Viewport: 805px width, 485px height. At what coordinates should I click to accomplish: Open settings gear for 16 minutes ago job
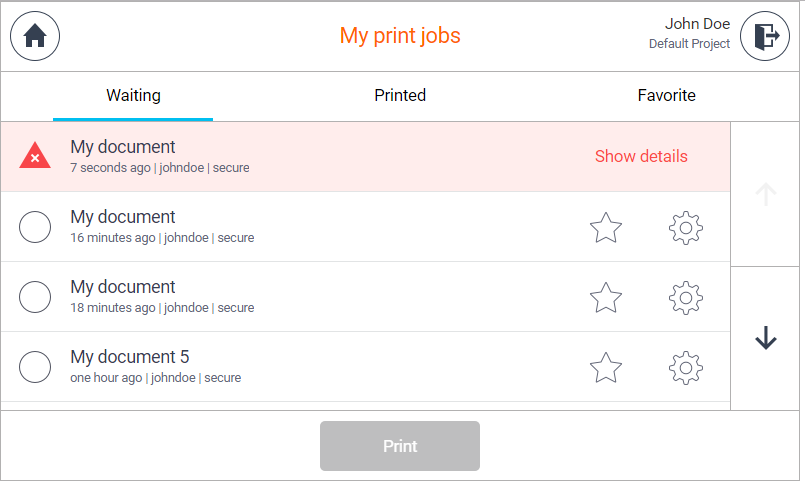pos(686,228)
